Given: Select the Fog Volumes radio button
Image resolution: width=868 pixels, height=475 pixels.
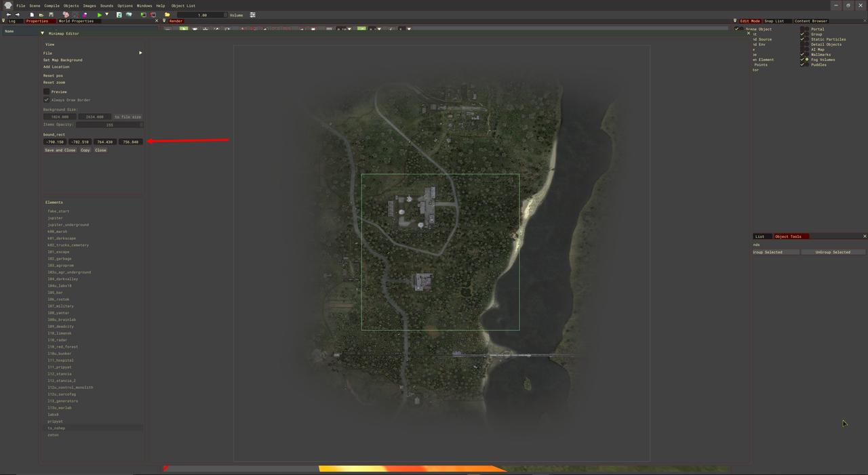Looking at the screenshot, I should tap(807, 60).
